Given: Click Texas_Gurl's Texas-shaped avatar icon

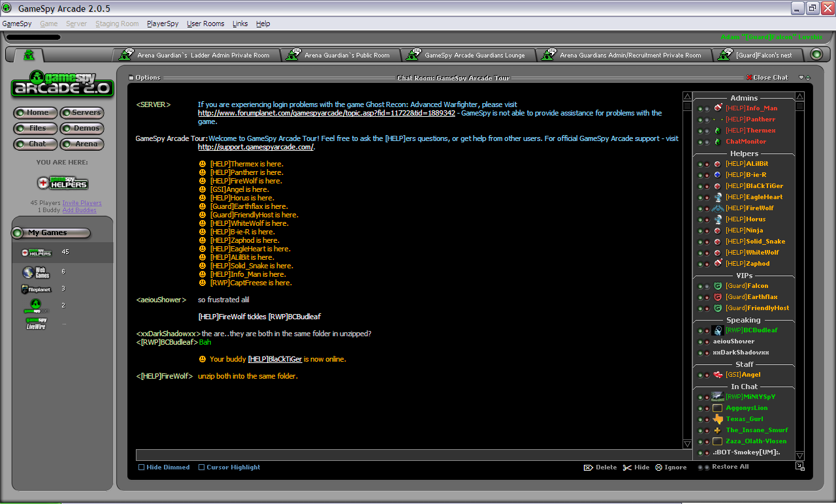Looking at the screenshot, I should click(x=718, y=419).
